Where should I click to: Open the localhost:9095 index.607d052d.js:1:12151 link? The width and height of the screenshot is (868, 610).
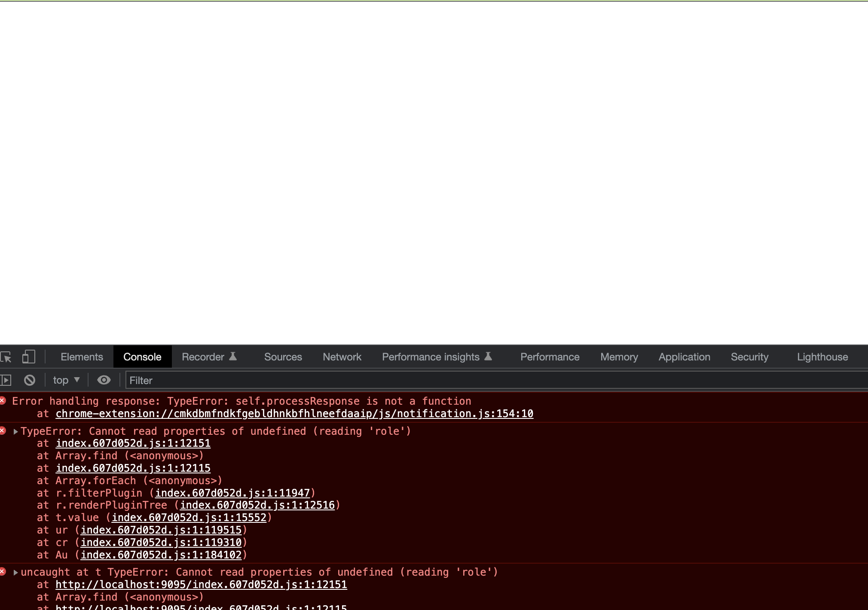click(x=202, y=585)
